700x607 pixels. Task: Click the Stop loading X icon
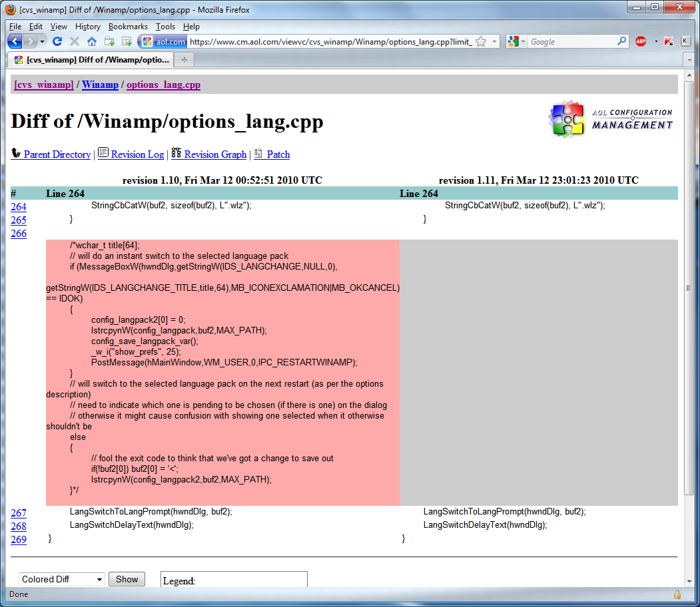click(x=75, y=41)
